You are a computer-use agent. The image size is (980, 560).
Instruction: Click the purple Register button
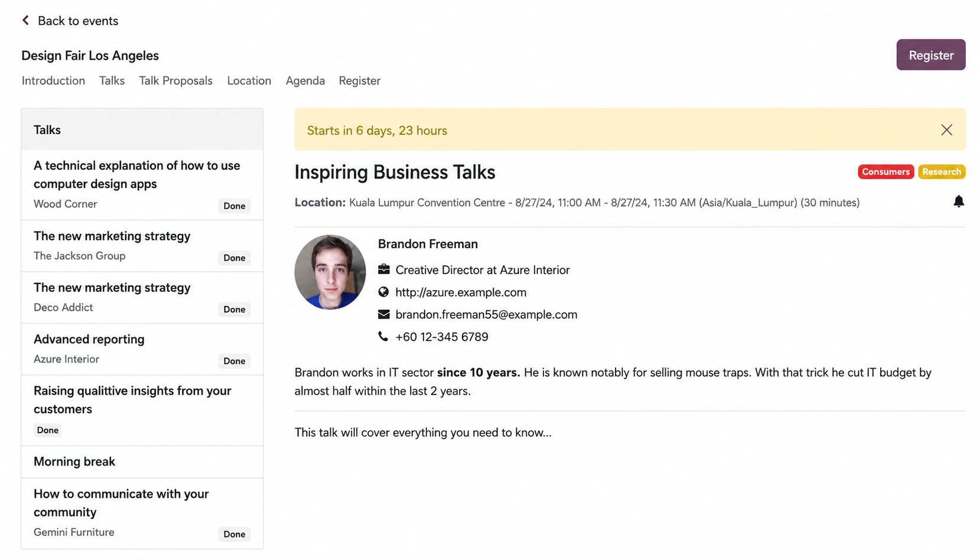pyautogui.click(x=930, y=55)
